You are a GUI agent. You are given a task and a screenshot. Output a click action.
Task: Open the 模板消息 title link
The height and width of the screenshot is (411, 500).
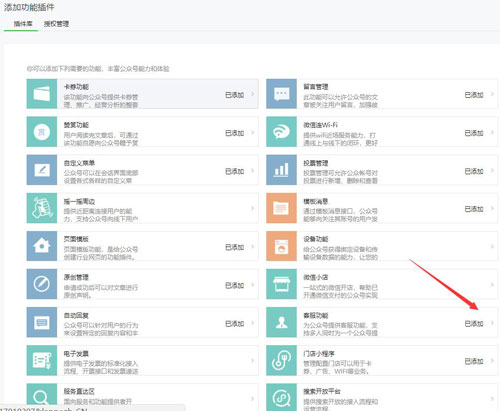(x=316, y=201)
